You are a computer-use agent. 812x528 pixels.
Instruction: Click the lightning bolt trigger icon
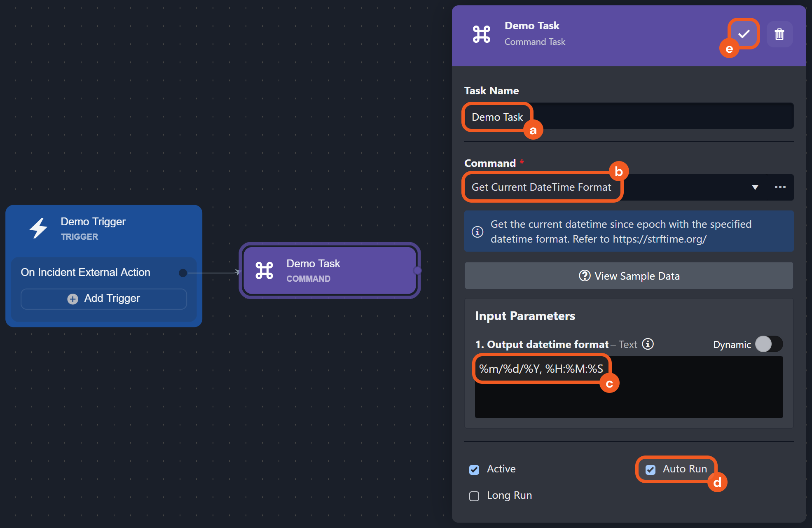[38, 228]
